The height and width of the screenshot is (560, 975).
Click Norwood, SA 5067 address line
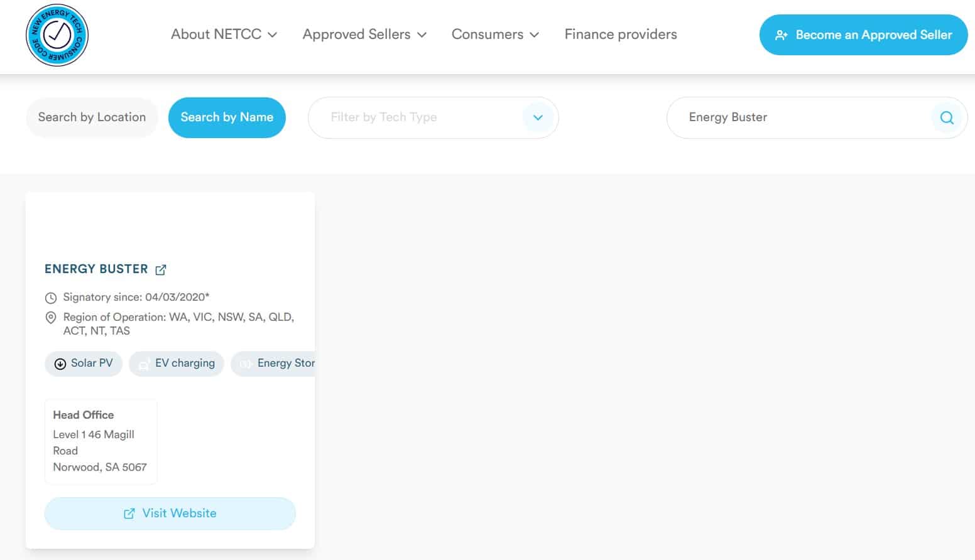100,467
